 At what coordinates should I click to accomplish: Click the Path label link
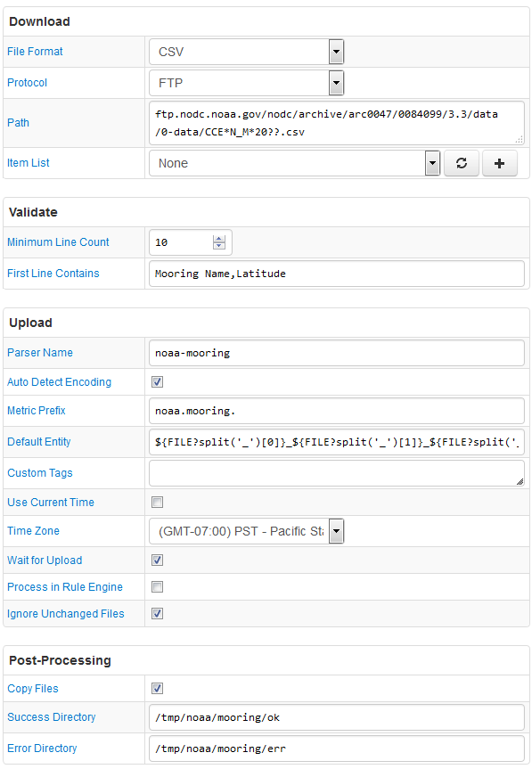point(18,123)
